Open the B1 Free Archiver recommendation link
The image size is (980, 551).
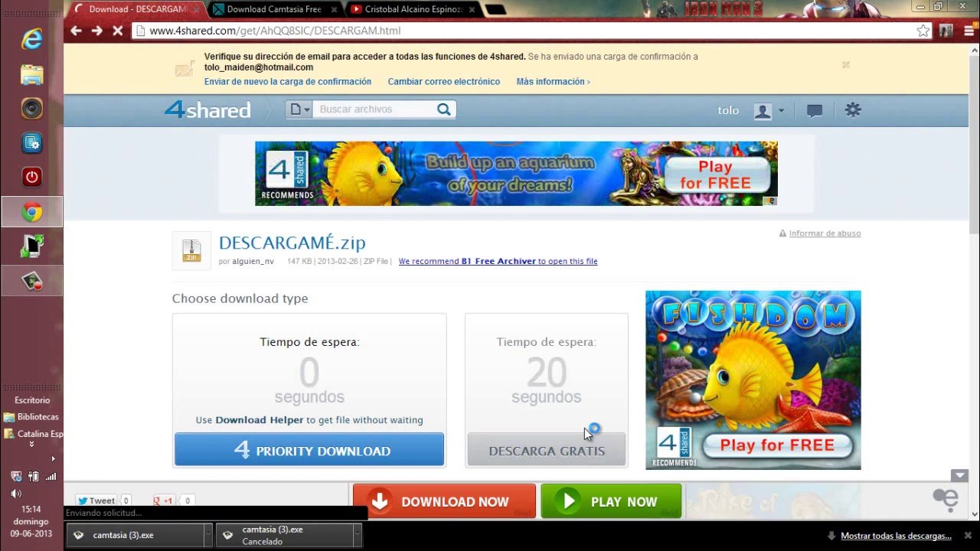(x=498, y=261)
